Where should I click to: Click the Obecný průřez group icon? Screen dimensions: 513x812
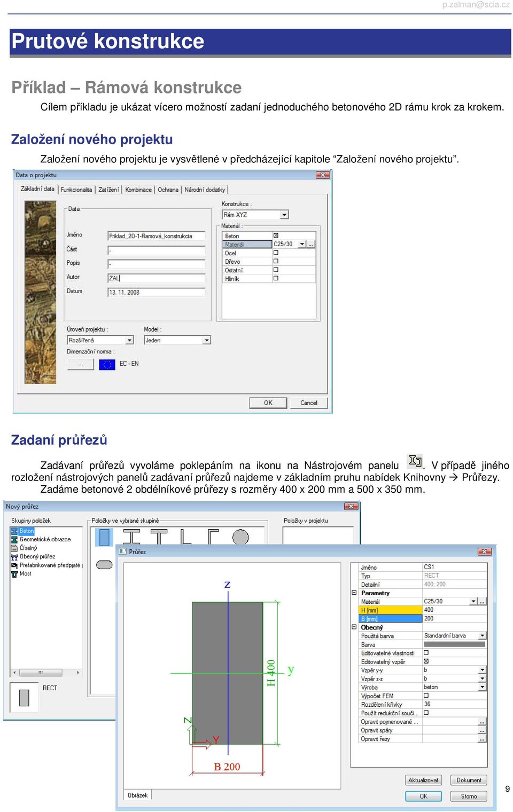tap(14, 557)
